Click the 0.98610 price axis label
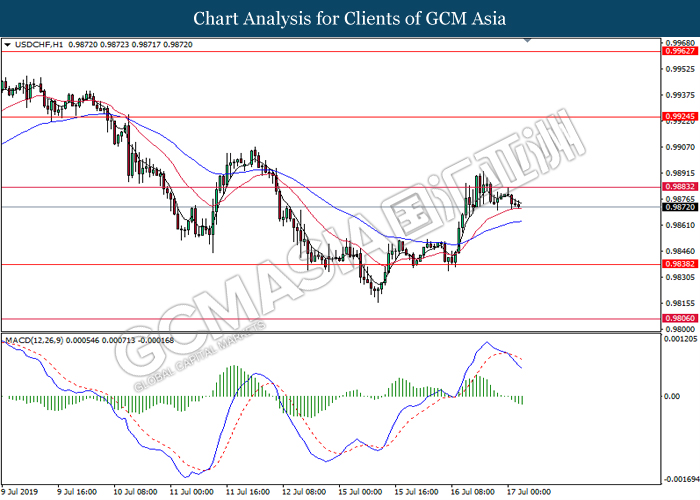 click(x=680, y=225)
